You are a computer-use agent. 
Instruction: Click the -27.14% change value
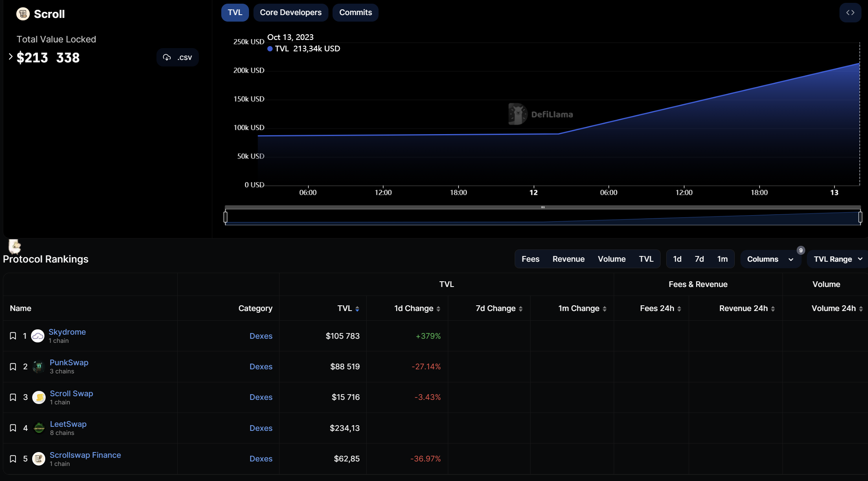tap(426, 367)
